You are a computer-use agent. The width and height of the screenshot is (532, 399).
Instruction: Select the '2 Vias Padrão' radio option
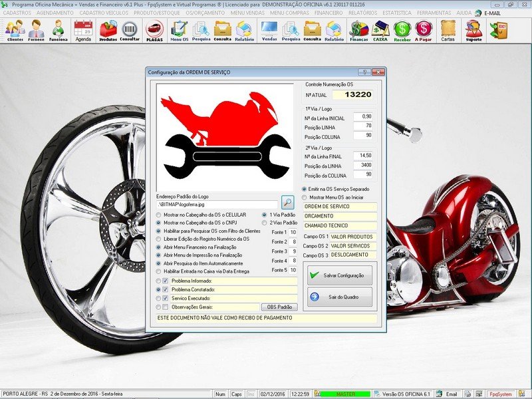(x=264, y=223)
